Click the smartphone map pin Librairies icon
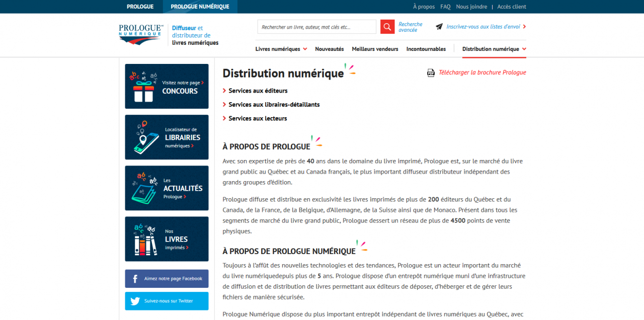Viewport: 644px width, 320px height. click(x=146, y=137)
